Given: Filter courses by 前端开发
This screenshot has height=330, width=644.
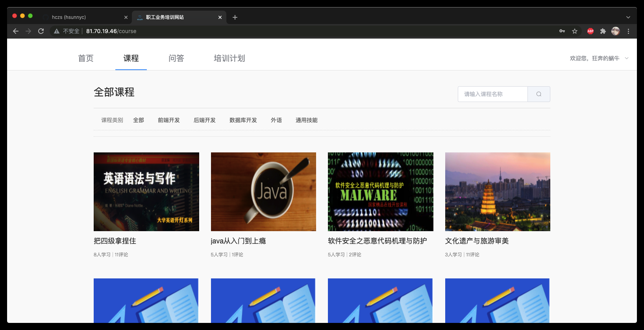Looking at the screenshot, I should (x=169, y=120).
